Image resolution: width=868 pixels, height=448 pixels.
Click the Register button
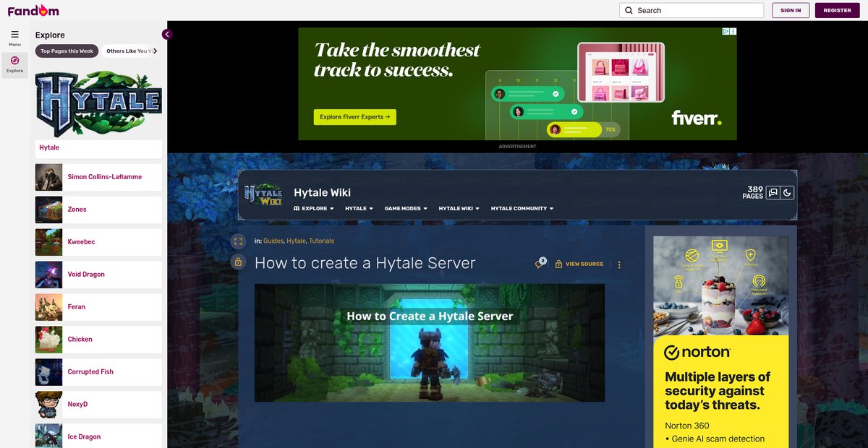(837, 10)
